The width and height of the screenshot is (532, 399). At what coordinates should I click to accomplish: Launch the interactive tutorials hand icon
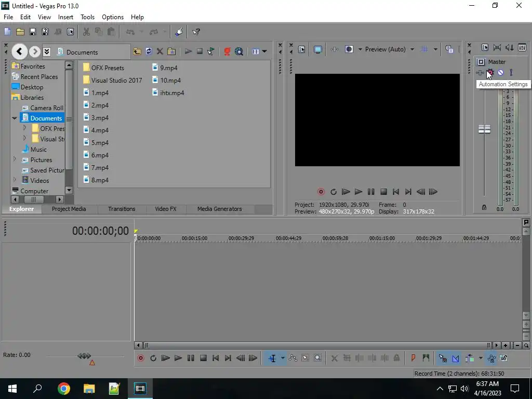click(x=179, y=32)
